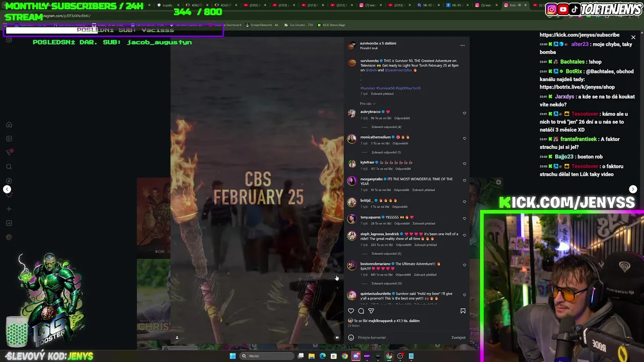Open the 'Top Emotes - 7TV' bookmark
Viewport: 644px width, 362px height.
coord(298,25)
